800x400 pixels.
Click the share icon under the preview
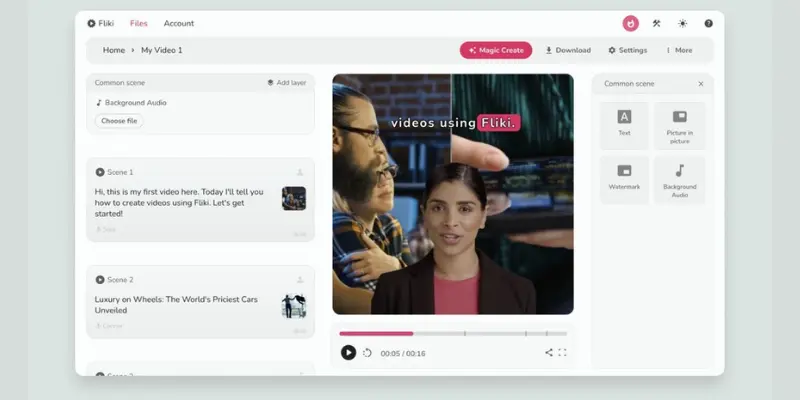point(549,352)
